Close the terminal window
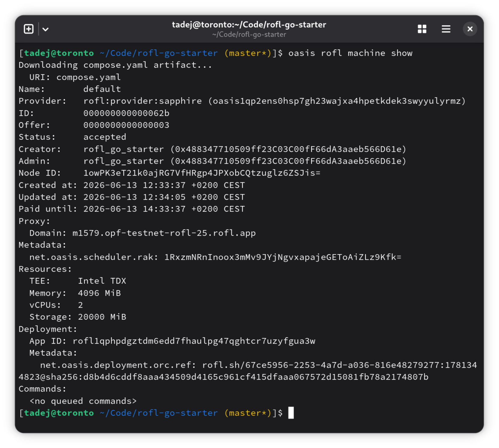 pyautogui.click(x=470, y=29)
